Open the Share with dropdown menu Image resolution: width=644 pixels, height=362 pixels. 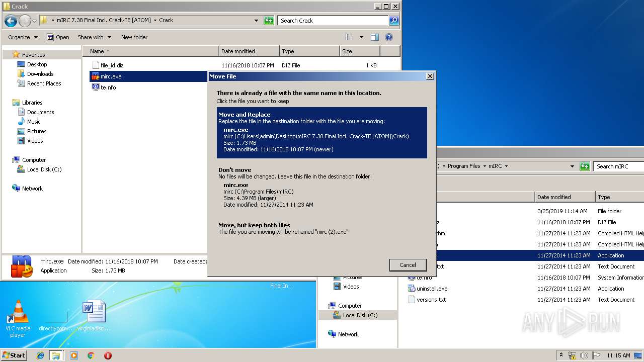pos(94,37)
